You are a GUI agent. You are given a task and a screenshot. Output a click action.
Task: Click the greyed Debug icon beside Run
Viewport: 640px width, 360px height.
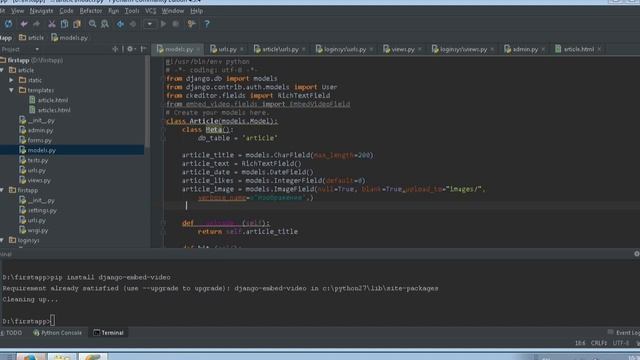[x=176, y=24]
